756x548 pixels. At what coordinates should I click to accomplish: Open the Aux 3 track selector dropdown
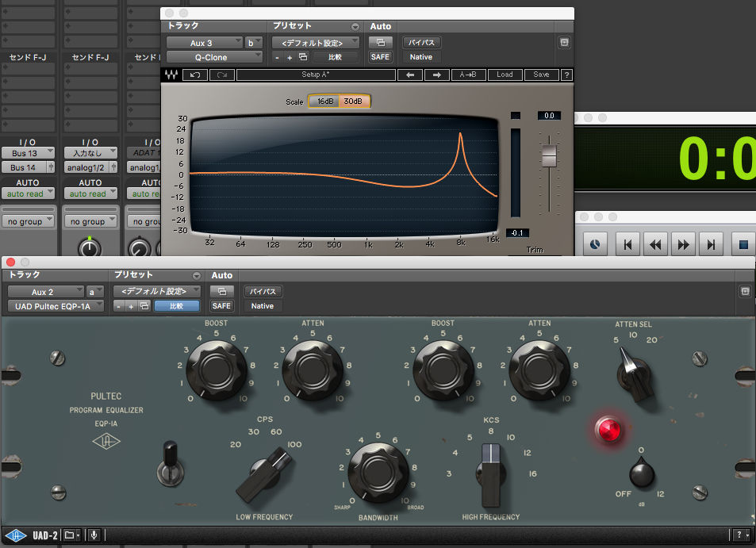tap(205, 43)
